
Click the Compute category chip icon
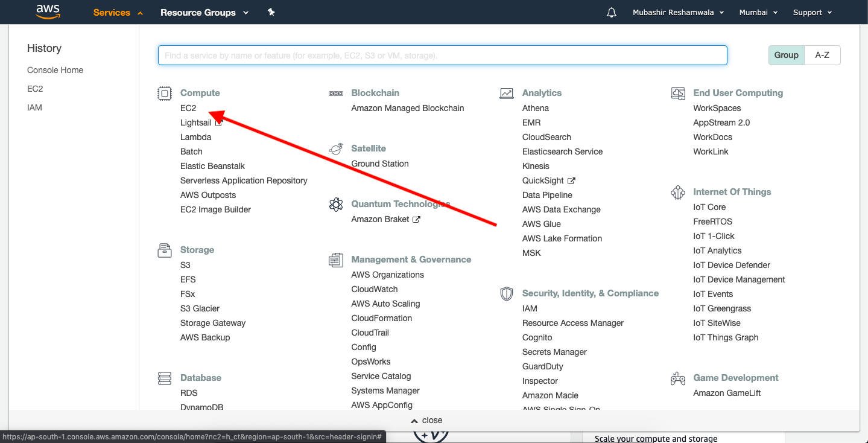[x=165, y=94]
